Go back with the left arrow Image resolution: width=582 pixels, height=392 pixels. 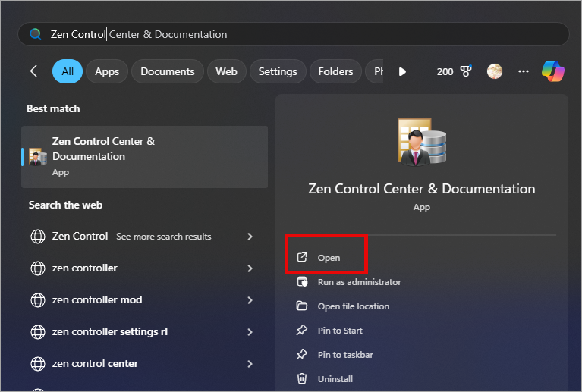(36, 71)
